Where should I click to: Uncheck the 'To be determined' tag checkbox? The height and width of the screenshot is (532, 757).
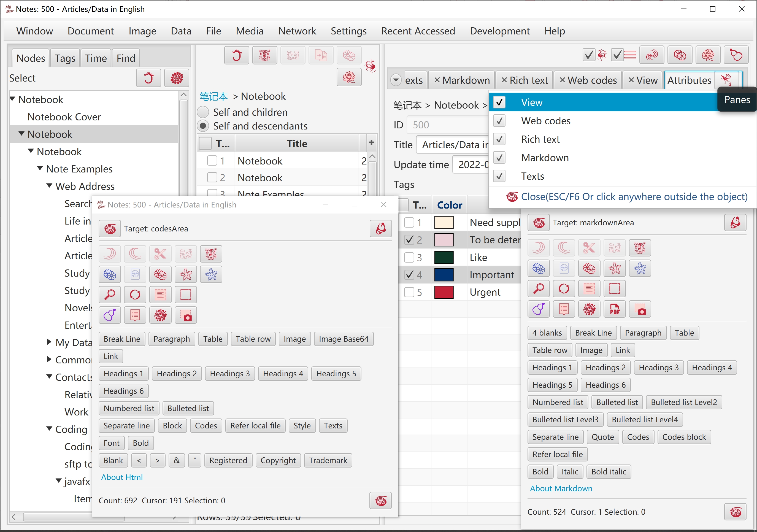click(409, 240)
